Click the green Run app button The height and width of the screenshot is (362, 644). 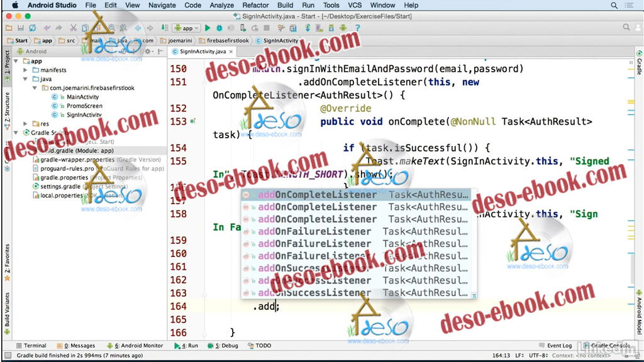tap(208, 28)
